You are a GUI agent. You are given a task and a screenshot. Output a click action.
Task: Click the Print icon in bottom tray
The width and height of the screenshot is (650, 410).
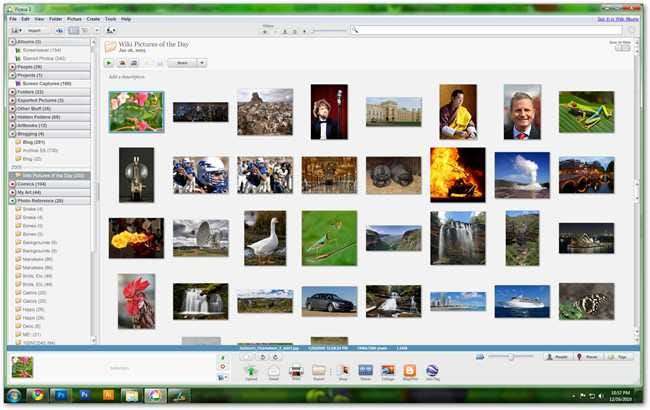tap(296, 370)
